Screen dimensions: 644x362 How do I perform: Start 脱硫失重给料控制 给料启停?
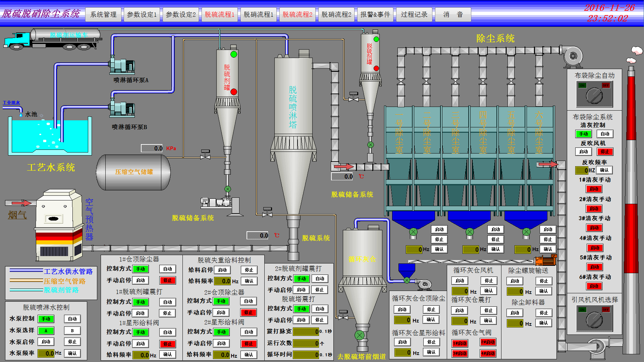pyautogui.click(x=222, y=270)
